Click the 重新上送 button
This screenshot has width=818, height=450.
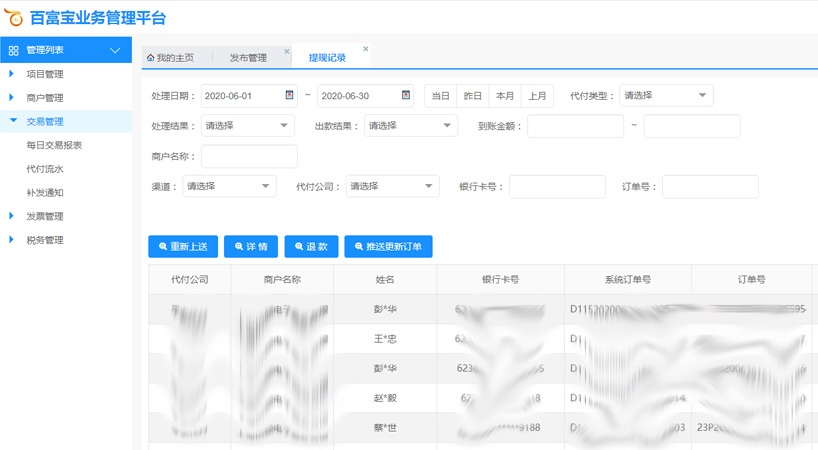[x=183, y=246]
